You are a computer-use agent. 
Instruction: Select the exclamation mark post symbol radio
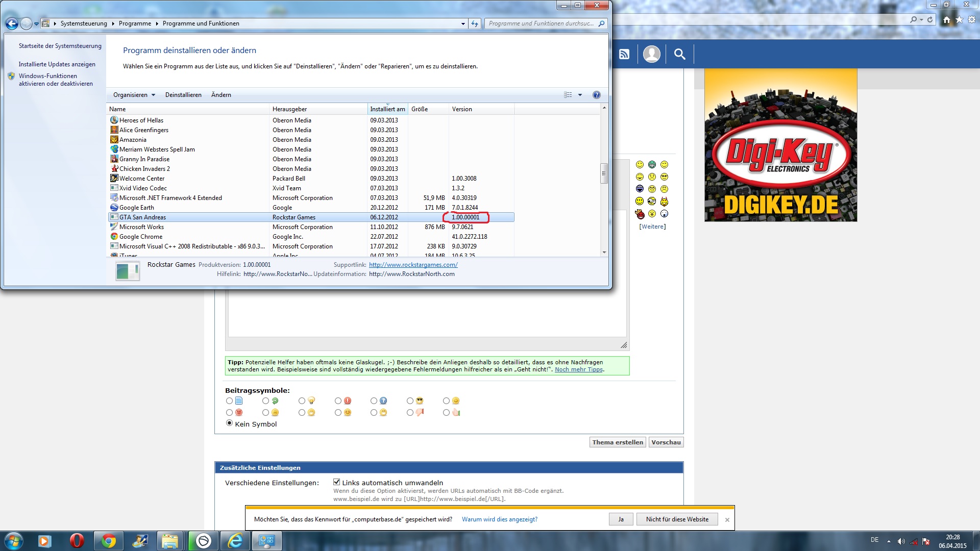coord(338,401)
